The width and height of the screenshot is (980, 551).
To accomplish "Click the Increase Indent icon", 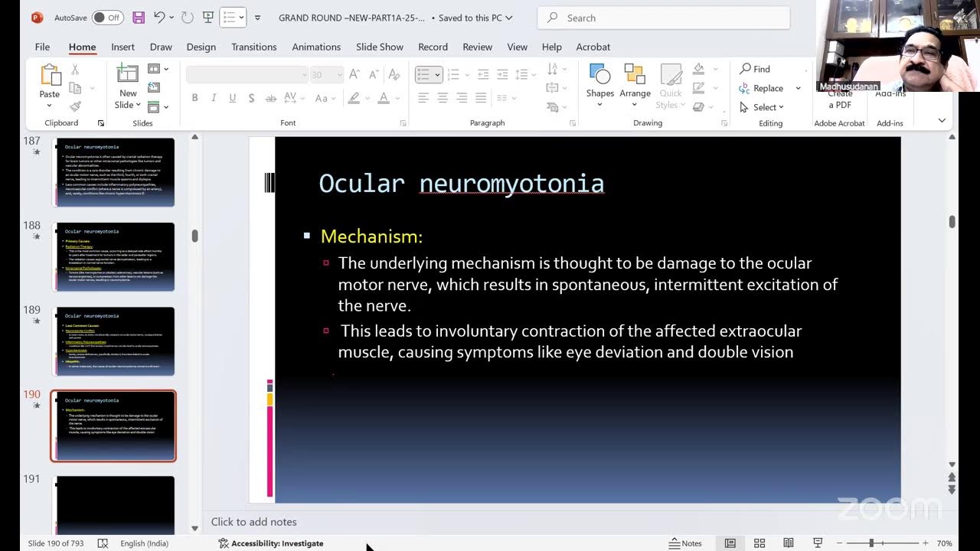I will point(502,74).
